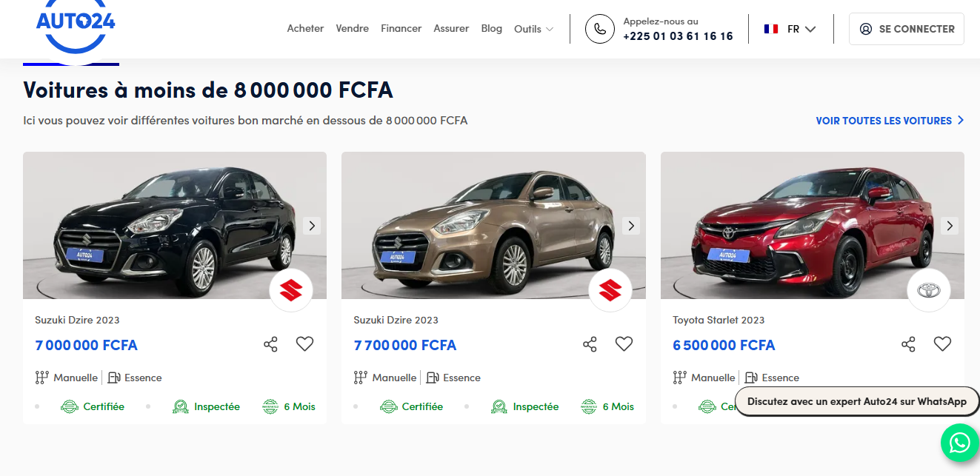Open the FR language selector
Viewport: 980px width, 476px height.
point(790,29)
